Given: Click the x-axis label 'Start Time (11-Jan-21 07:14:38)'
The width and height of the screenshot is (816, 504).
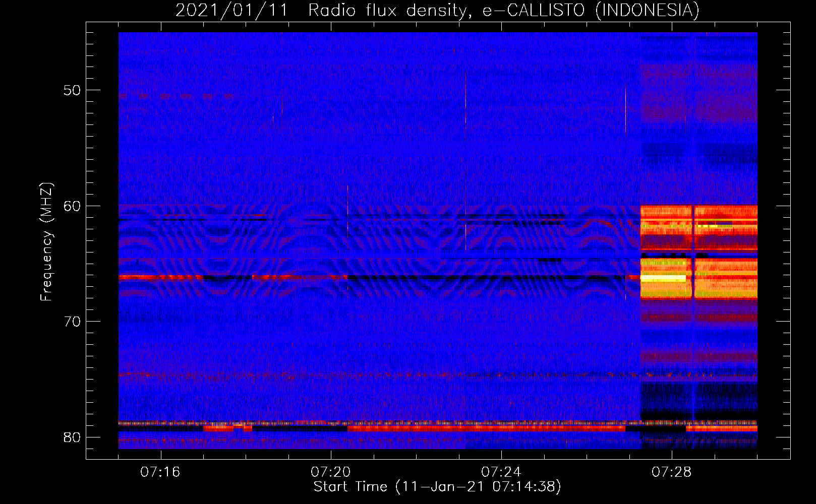Looking at the screenshot, I should click(x=437, y=487).
